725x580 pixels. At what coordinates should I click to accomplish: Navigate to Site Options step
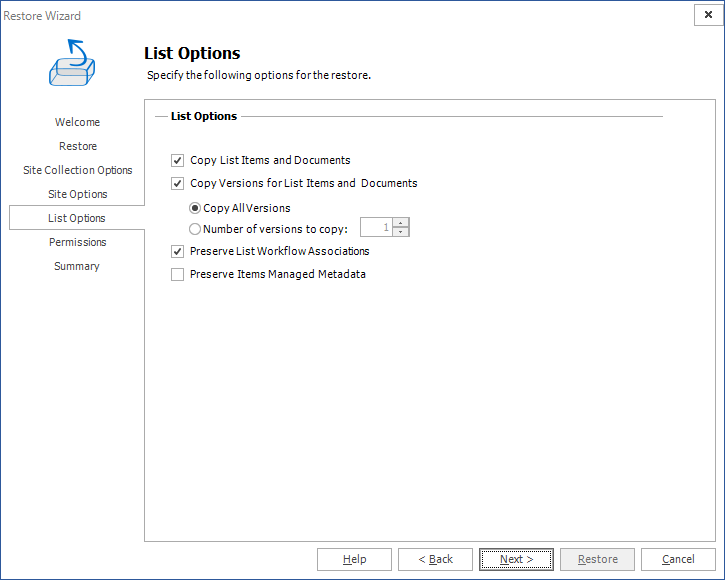pyautogui.click(x=77, y=194)
